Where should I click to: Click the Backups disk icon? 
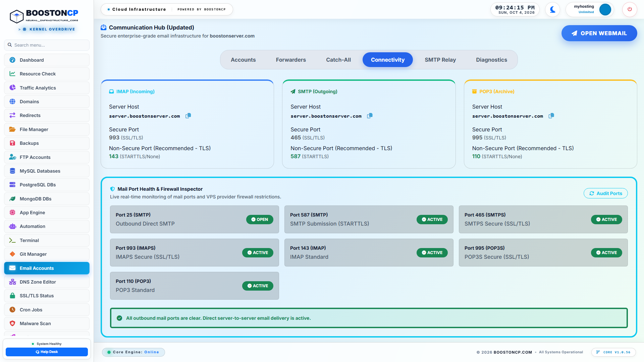pos(12,143)
